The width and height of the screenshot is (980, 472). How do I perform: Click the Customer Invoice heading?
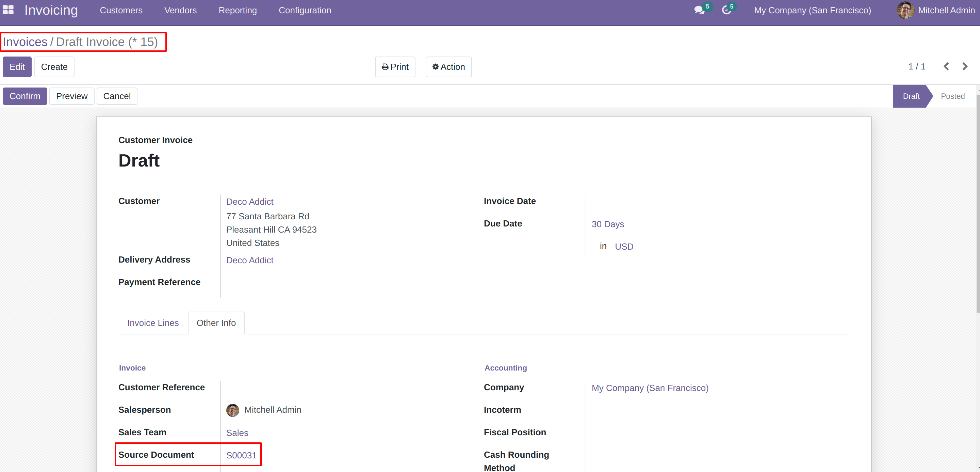(155, 140)
